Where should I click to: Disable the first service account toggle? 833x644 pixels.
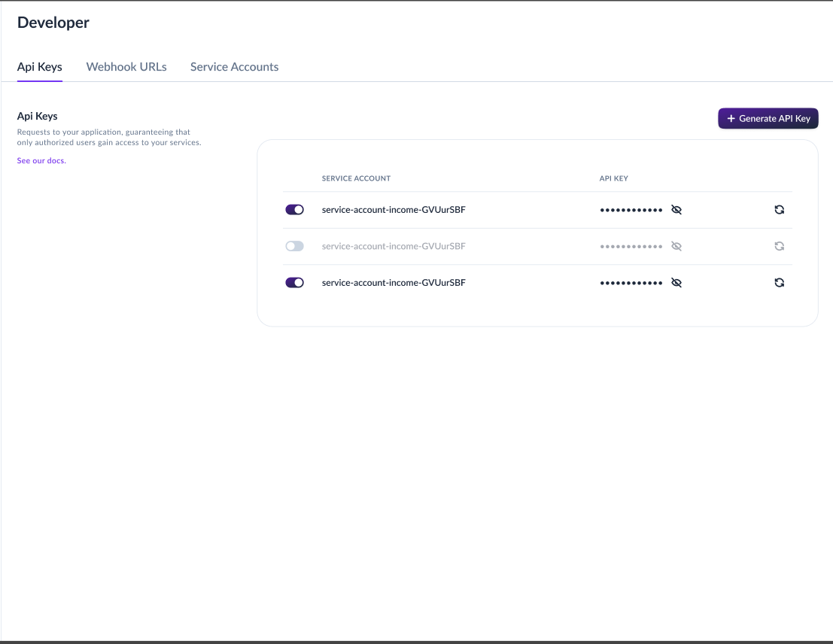pyautogui.click(x=294, y=209)
